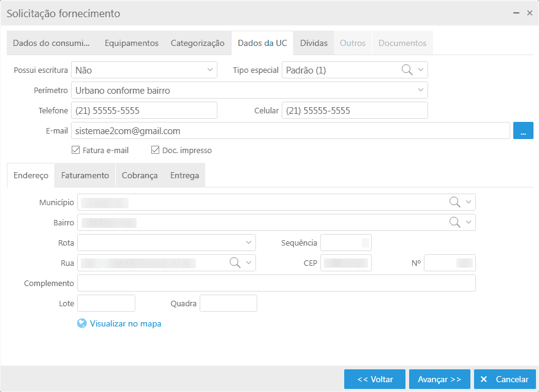Open the Rota dropdown
Image resolution: width=539 pixels, height=392 pixels.
pos(167,243)
